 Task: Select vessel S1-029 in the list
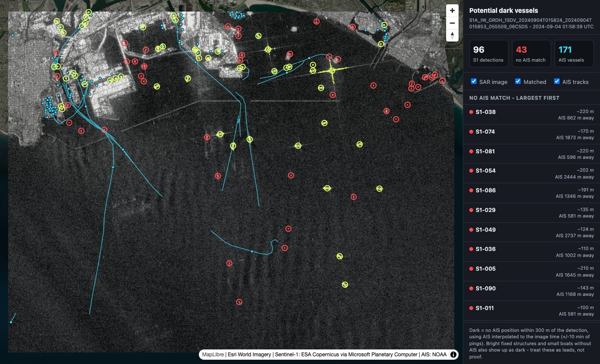tap(531, 213)
